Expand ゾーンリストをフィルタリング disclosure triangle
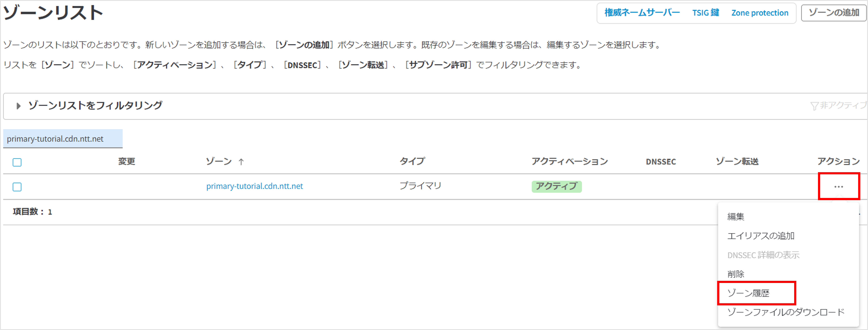 coord(19,106)
